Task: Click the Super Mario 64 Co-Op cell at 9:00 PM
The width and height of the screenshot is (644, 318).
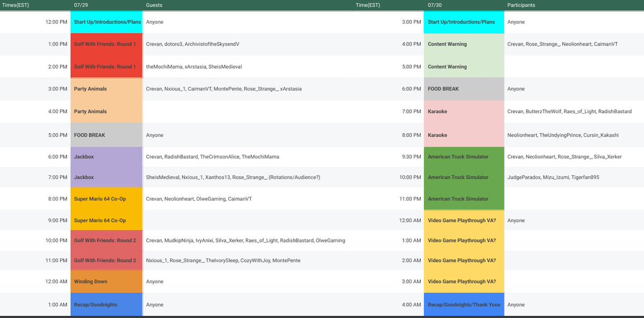Action: pyautogui.click(x=106, y=220)
